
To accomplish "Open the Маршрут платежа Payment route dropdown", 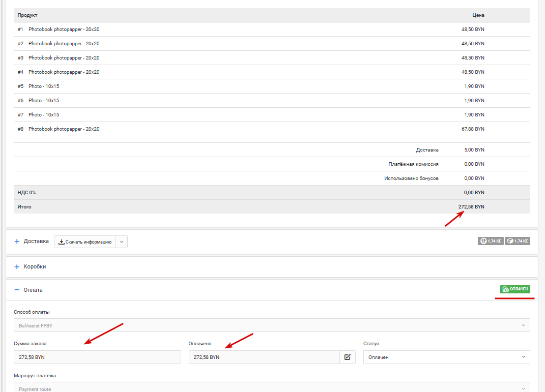I will [x=272, y=387].
